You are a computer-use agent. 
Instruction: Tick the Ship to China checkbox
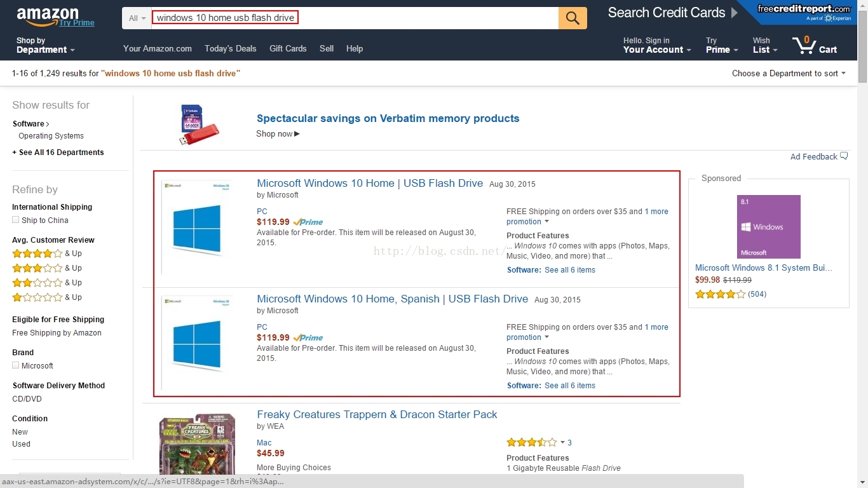15,220
